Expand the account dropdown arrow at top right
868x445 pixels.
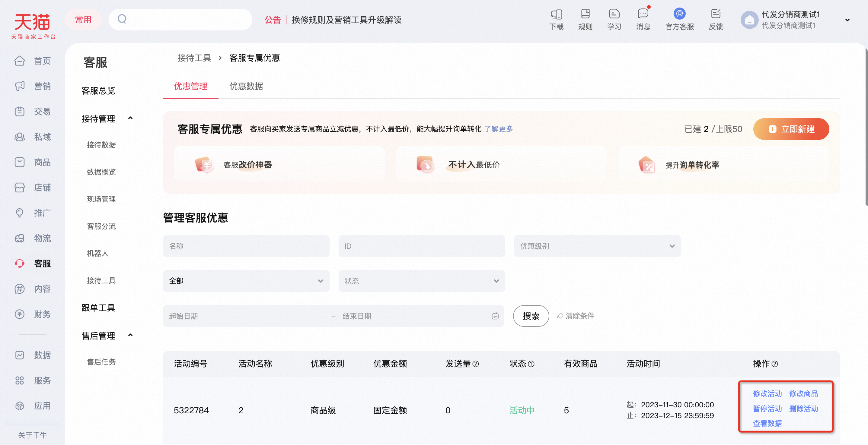pos(847,20)
